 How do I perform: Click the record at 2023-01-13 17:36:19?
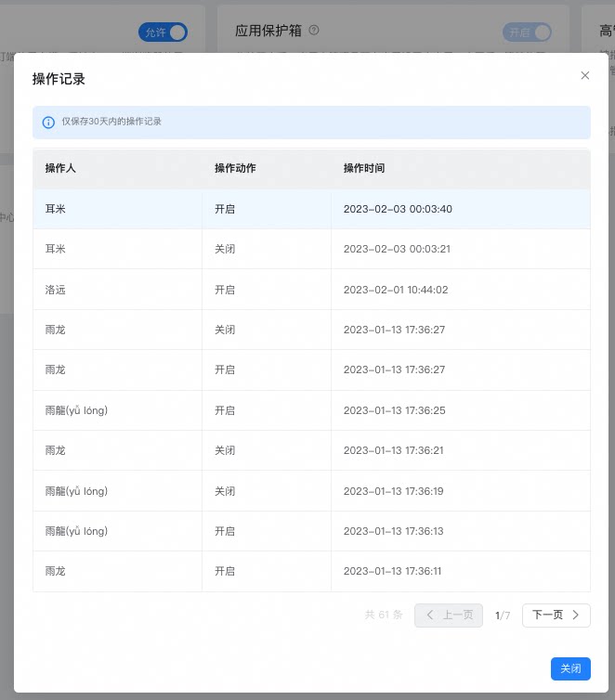[x=312, y=490]
